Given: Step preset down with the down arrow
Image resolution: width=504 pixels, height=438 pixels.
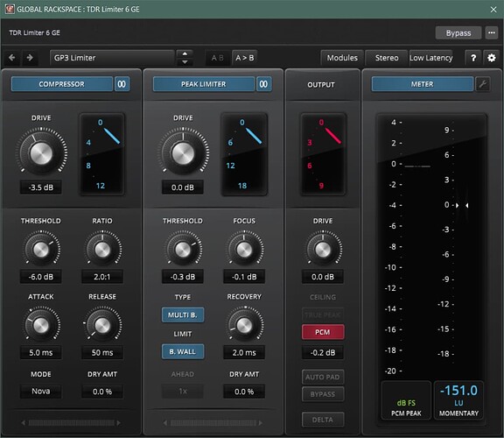Looking at the screenshot, I should click(x=185, y=62).
